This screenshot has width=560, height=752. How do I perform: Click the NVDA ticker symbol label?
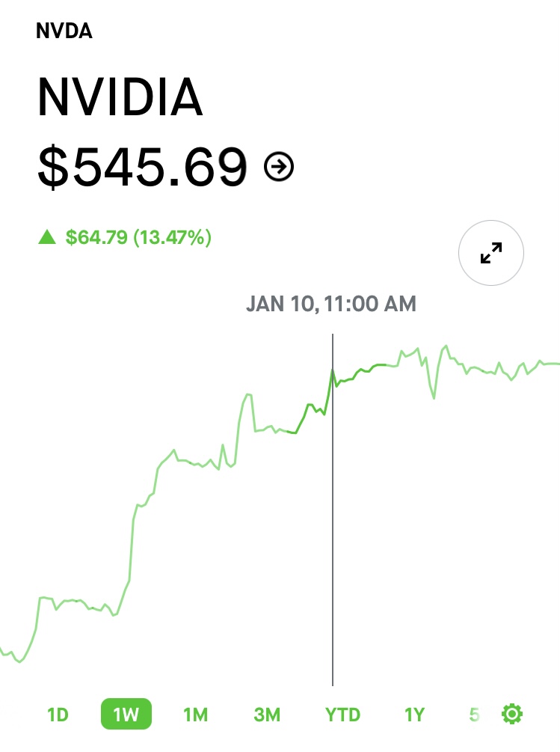64,31
